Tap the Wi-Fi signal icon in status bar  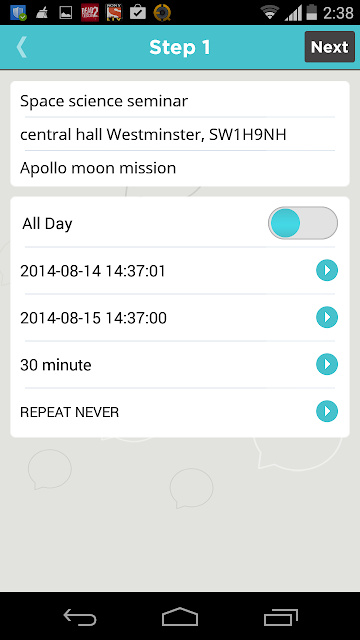pyautogui.click(x=269, y=13)
